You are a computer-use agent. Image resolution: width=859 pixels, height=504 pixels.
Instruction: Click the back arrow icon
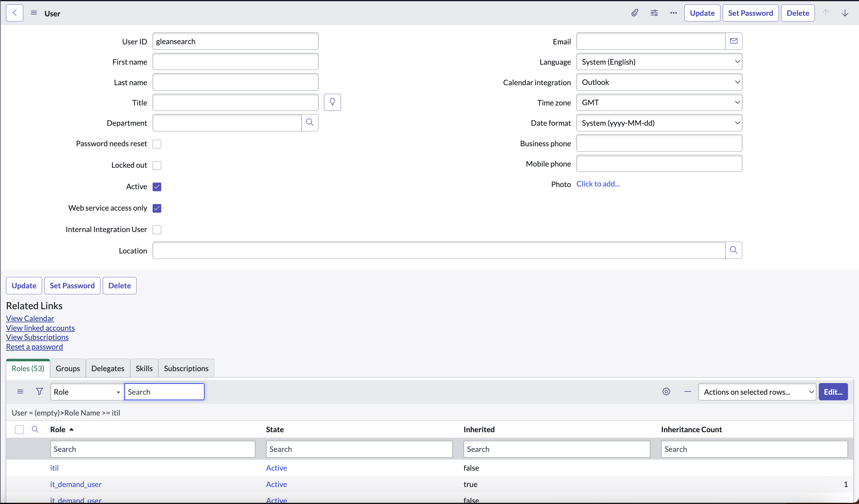click(x=14, y=13)
